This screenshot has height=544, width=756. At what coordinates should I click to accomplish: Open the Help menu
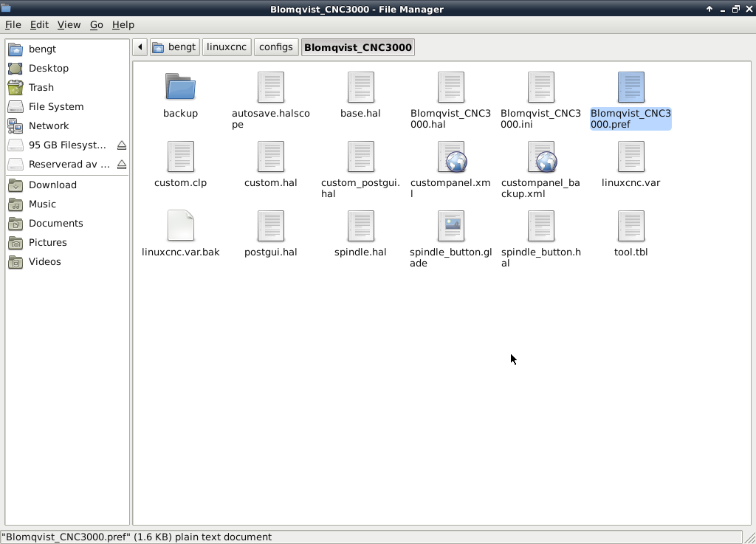tap(123, 24)
